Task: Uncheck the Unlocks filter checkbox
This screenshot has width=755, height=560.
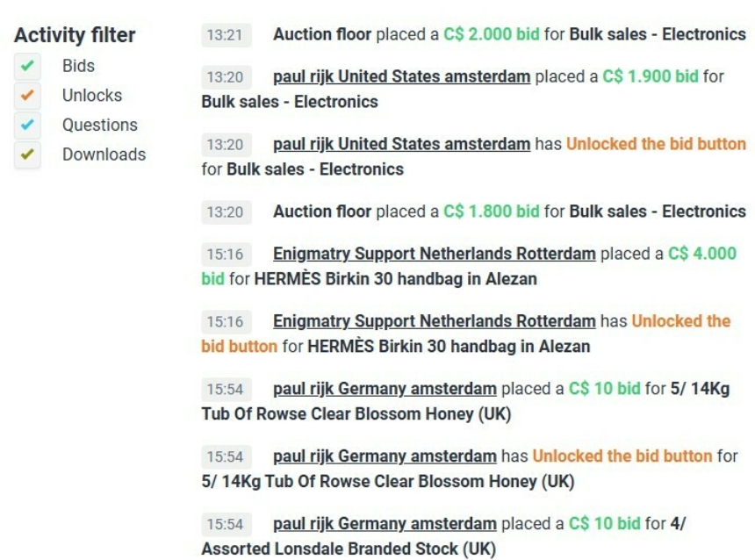Action: pos(27,96)
